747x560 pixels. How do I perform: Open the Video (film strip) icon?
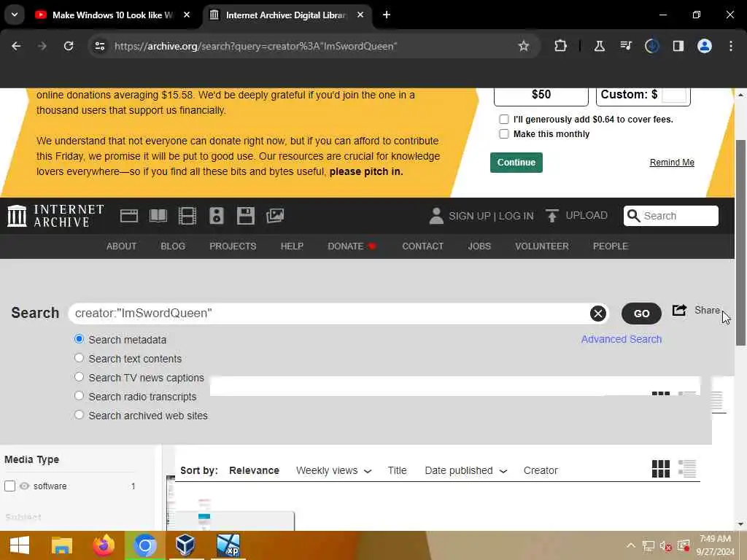tap(187, 216)
